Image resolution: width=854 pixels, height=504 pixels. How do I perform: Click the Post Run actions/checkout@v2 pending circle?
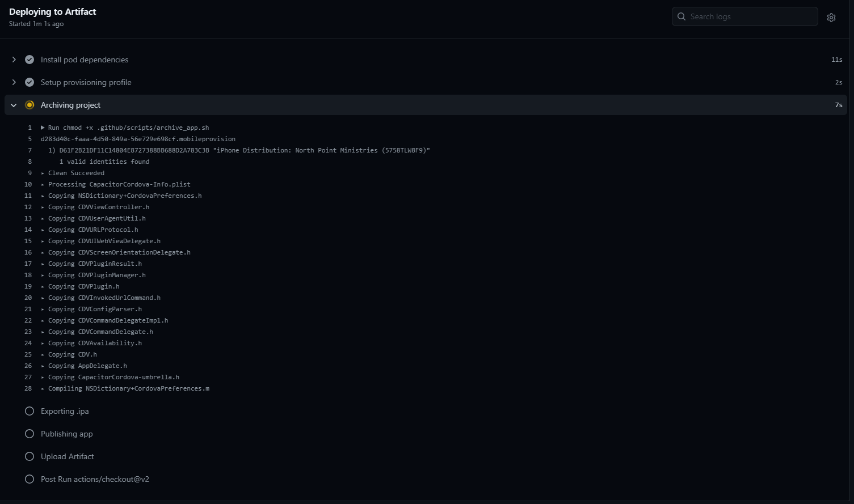point(30,479)
